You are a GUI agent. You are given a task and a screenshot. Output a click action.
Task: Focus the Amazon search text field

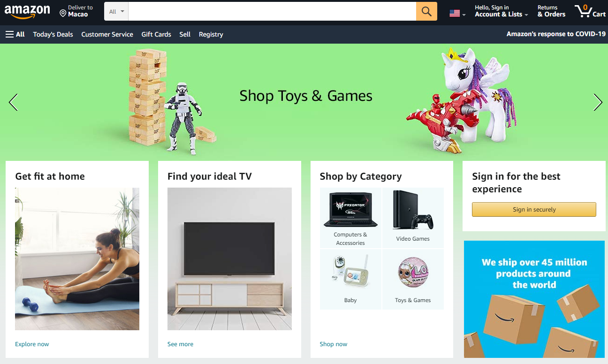pos(272,11)
